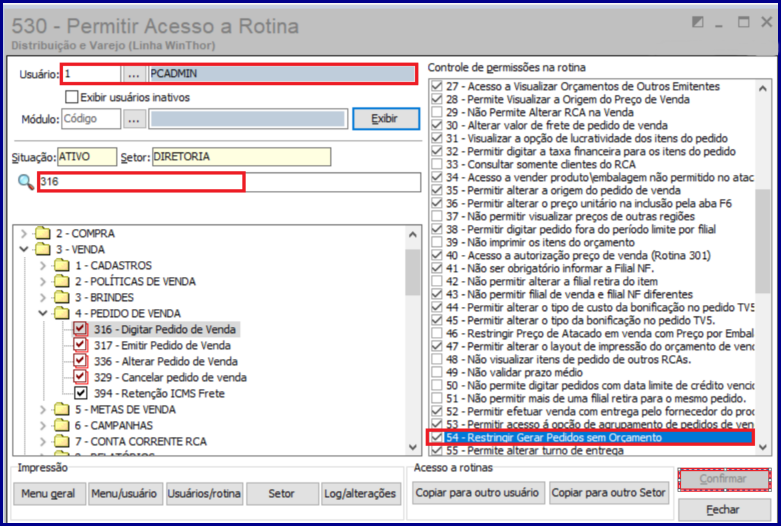Expand the 2 - POLÍTICAS DE VENDA node
The height and width of the screenshot is (526, 781).
pyautogui.click(x=43, y=281)
